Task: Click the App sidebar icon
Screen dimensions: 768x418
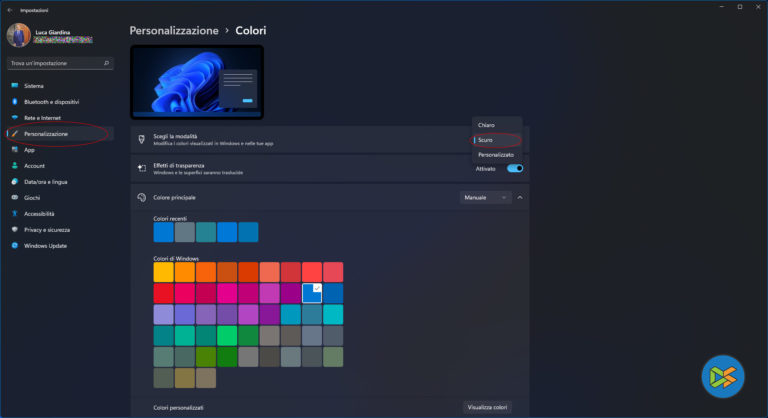Action: [15, 150]
